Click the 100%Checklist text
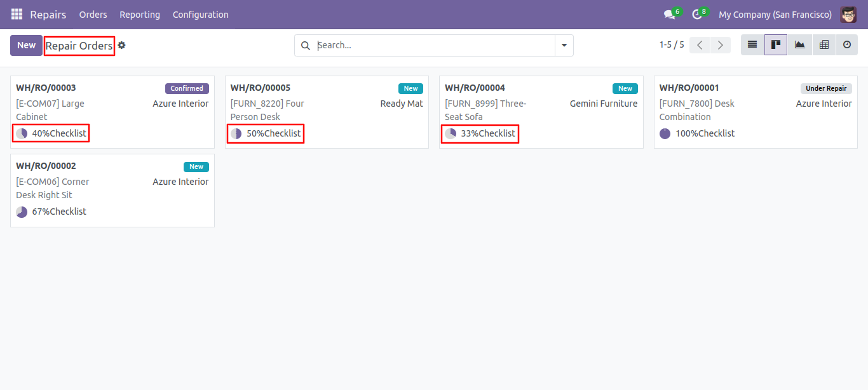868x390 pixels. 705,133
